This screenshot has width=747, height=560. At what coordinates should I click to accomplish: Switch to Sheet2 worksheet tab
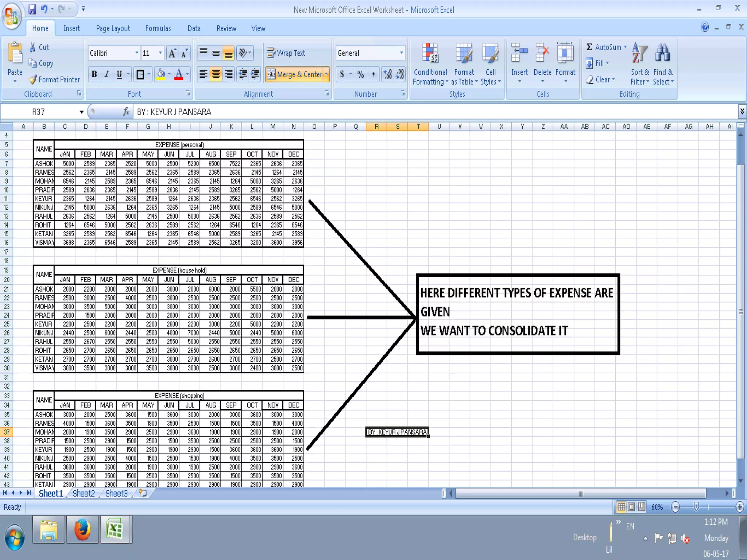(84, 493)
